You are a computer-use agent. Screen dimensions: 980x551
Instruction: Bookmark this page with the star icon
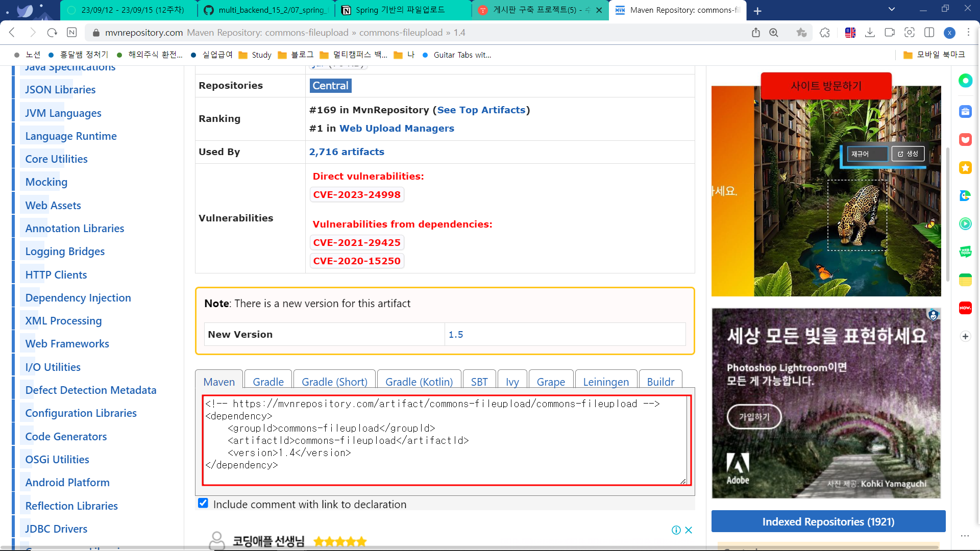pyautogui.click(x=801, y=33)
